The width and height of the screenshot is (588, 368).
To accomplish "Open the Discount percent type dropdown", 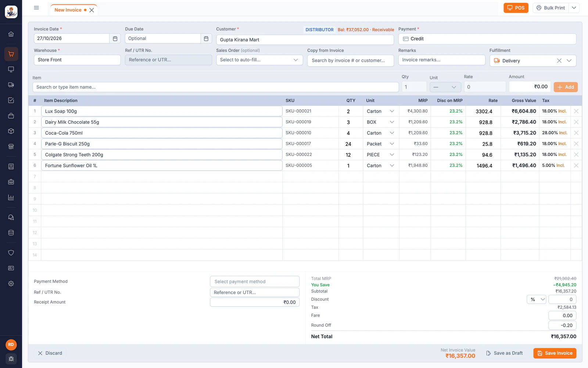I will [537, 300].
